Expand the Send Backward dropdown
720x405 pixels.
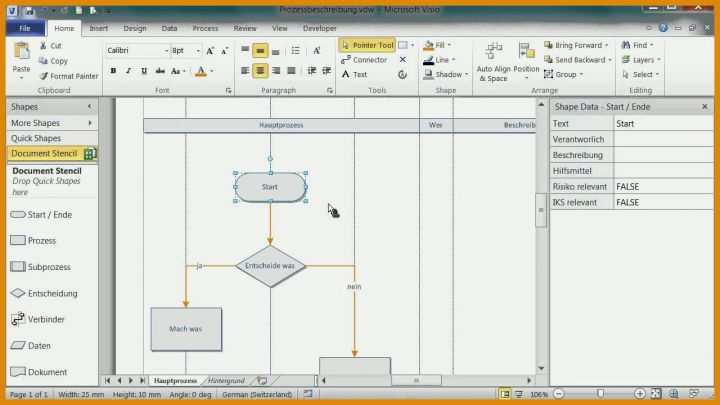[610, 60]
